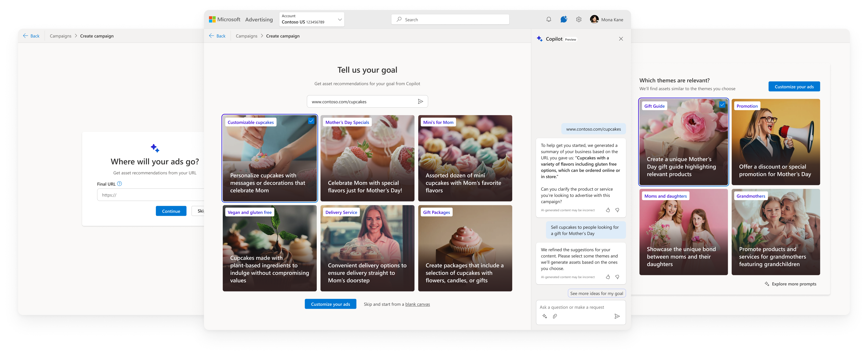Click Create campaign breadcrumb in the left window
This screenshot has width=868, height=356.
point(97,36)
